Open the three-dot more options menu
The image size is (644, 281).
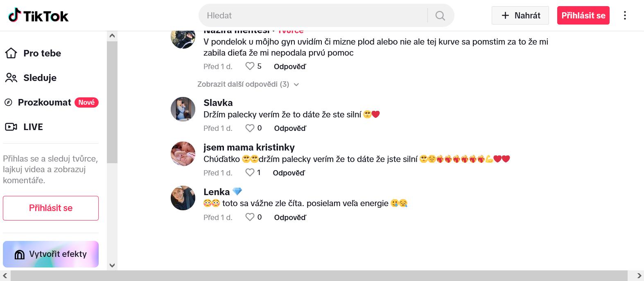625,16
